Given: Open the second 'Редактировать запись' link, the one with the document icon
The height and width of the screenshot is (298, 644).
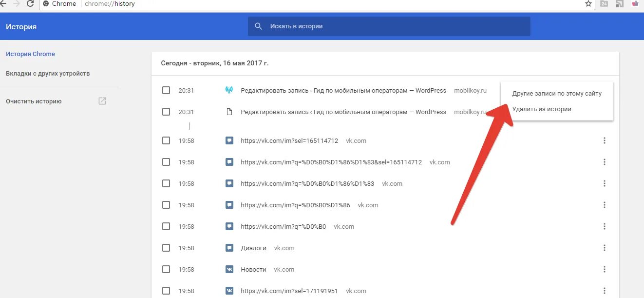Looking at the screenshot, I should 343,112.
